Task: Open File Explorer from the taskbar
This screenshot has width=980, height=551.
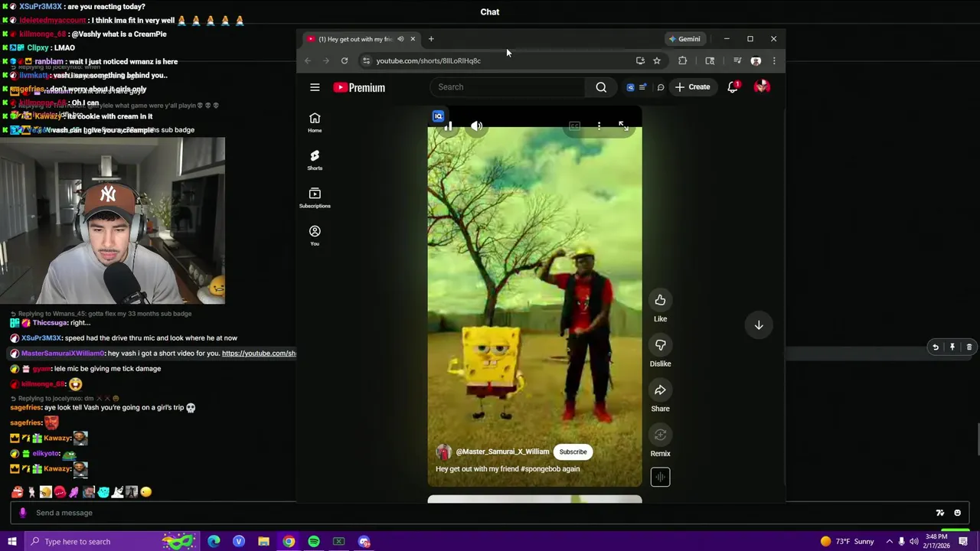Action: (263, 542)
